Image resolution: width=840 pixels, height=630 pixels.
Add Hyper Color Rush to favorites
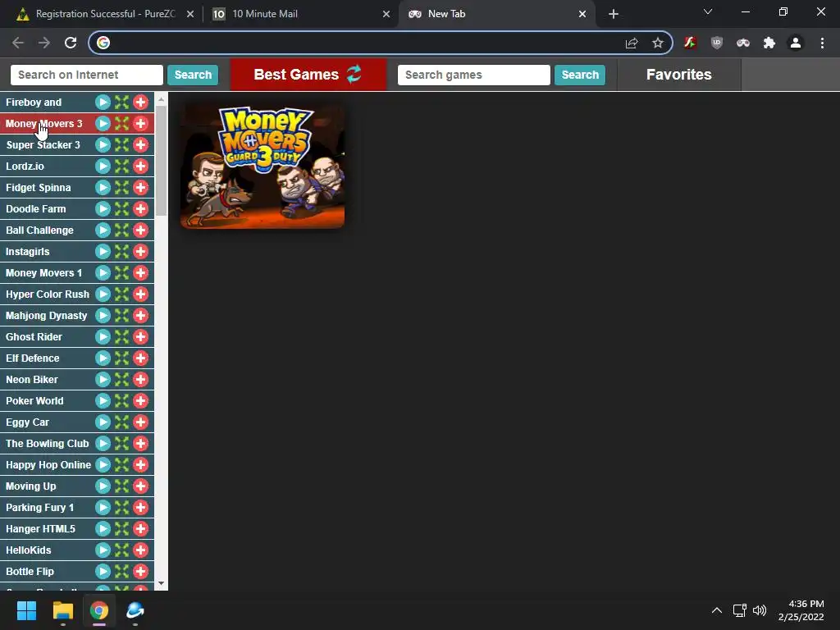pyautogui.click(x=140, y=294)
